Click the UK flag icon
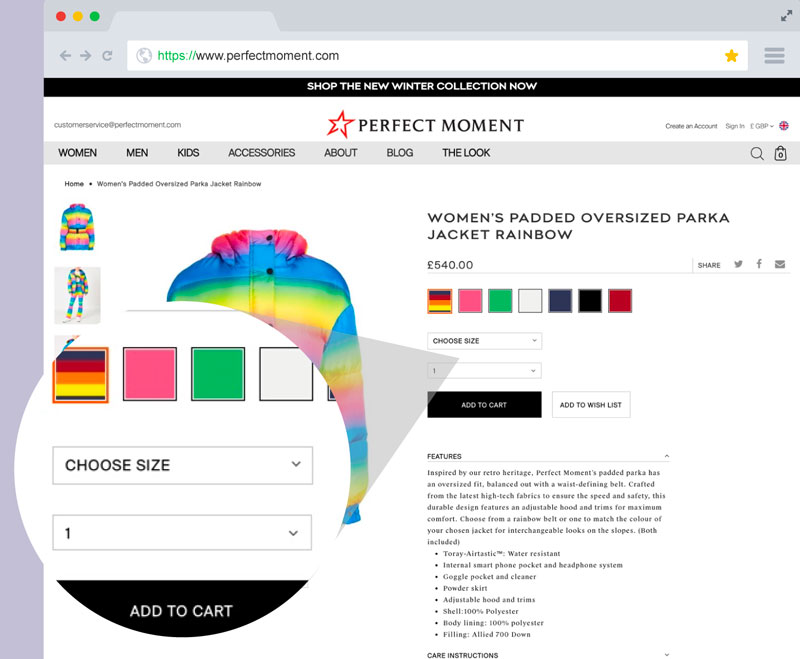 tap(784, 125)
